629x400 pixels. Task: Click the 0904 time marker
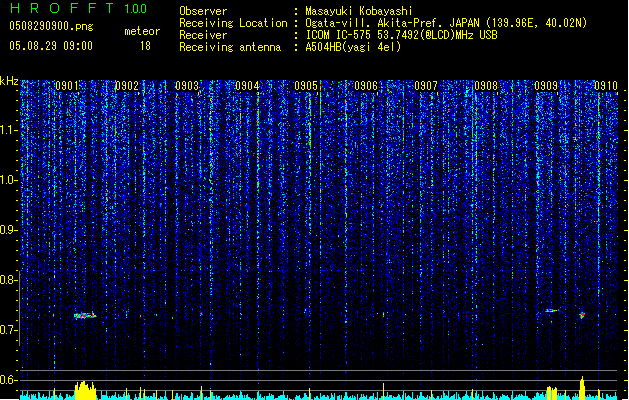pos(247,86)
